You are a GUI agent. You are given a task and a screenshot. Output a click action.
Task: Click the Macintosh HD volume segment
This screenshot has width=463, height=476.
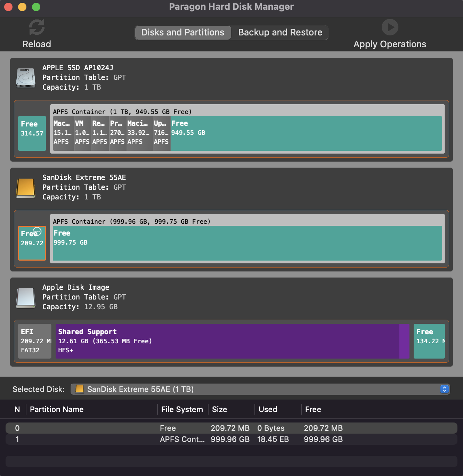pos(63,133)
